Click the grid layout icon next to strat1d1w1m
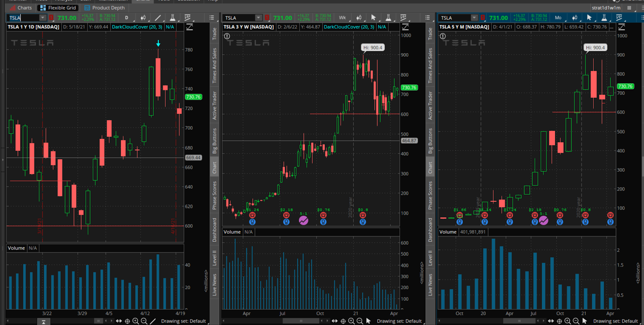644x325 pixels. (629, 8)
